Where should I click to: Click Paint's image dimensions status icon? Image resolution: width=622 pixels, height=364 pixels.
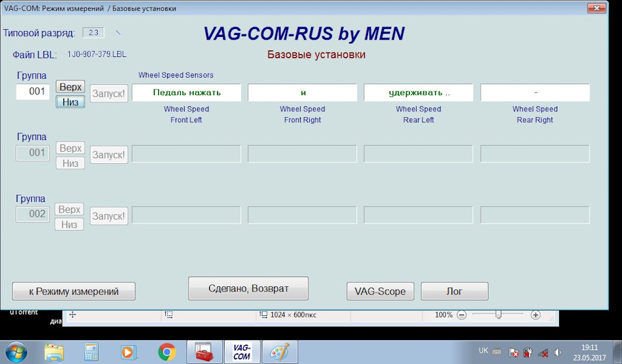pyautogui.click(x=263, y=315)
